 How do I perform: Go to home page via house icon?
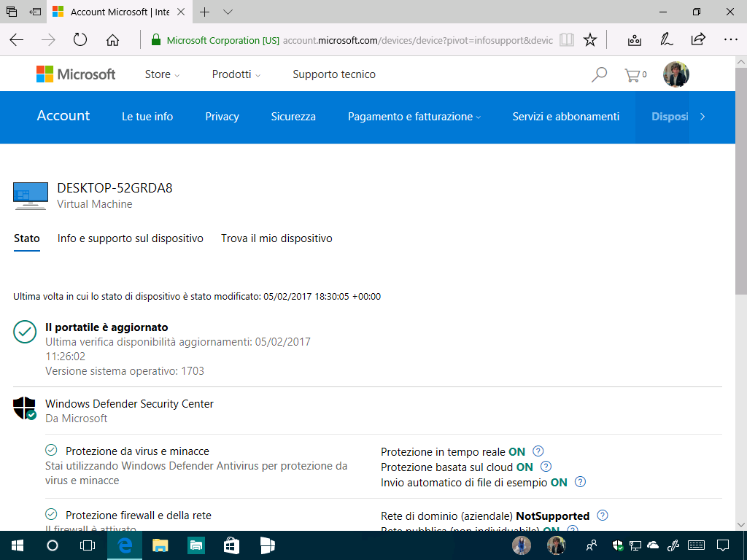[x=112, y=39]
